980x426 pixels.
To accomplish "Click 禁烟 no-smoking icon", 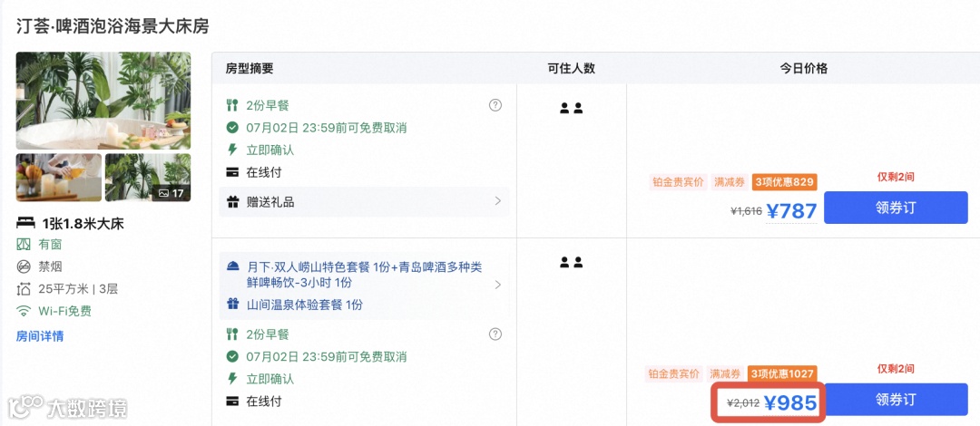I will [24, 266].
